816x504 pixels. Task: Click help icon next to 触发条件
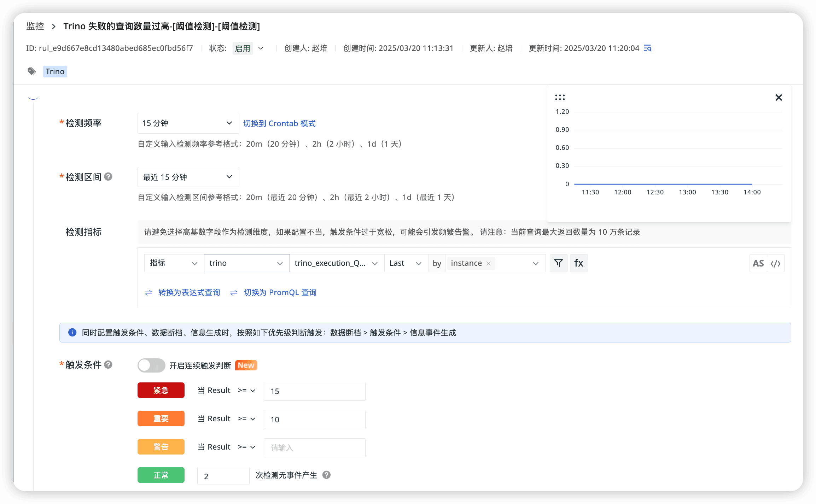[109, 364]
